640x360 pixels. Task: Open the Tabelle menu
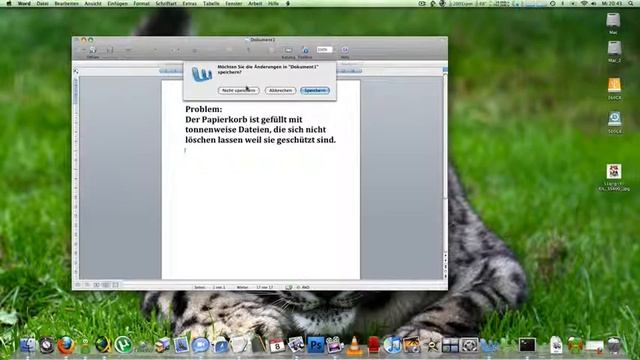211,3
